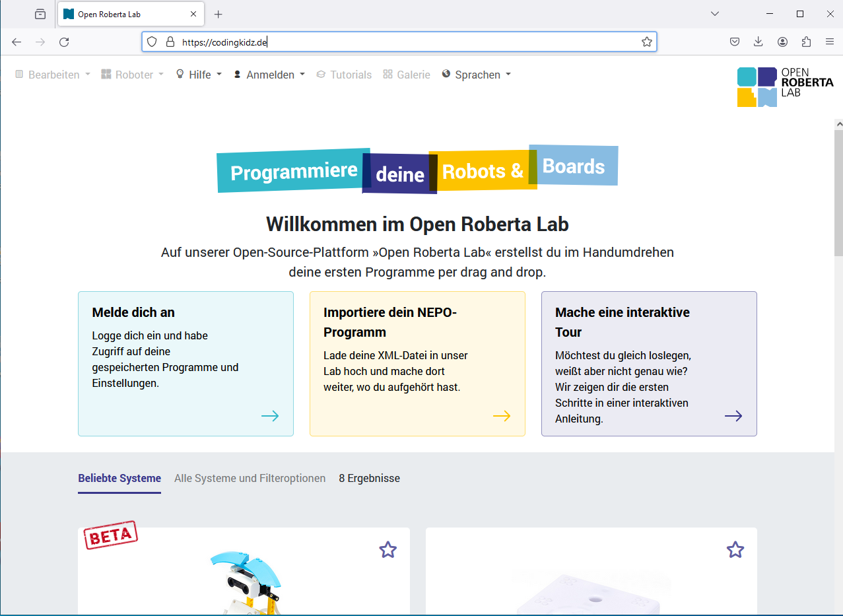Close the Open Roberta Lab tab

(x=193, y=14)
